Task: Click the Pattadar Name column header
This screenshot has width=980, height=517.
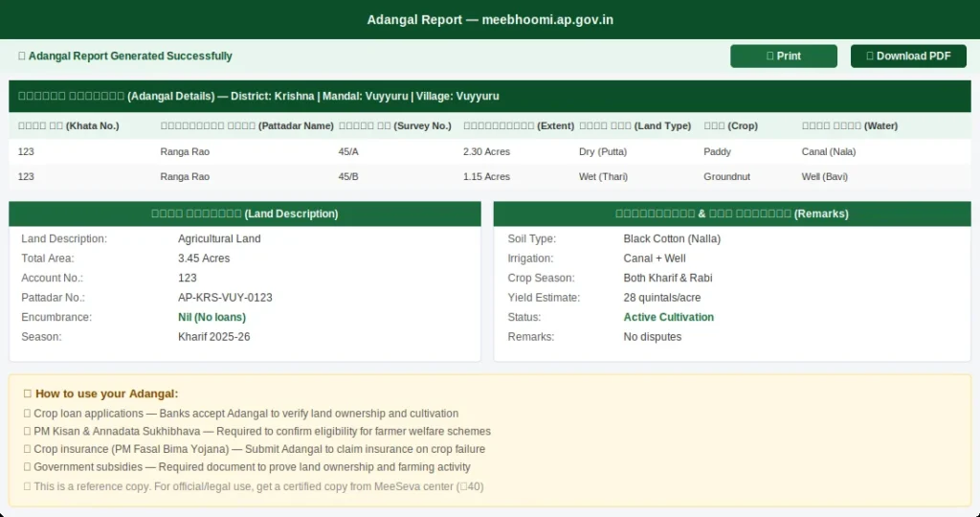Action: click(247, 125)
